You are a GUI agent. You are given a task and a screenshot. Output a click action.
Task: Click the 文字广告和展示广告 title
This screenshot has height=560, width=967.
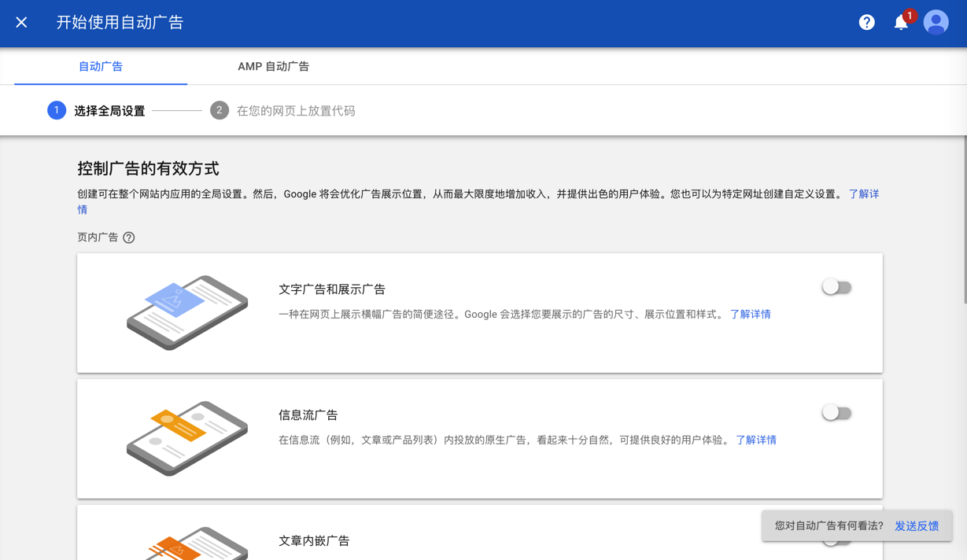332,289
